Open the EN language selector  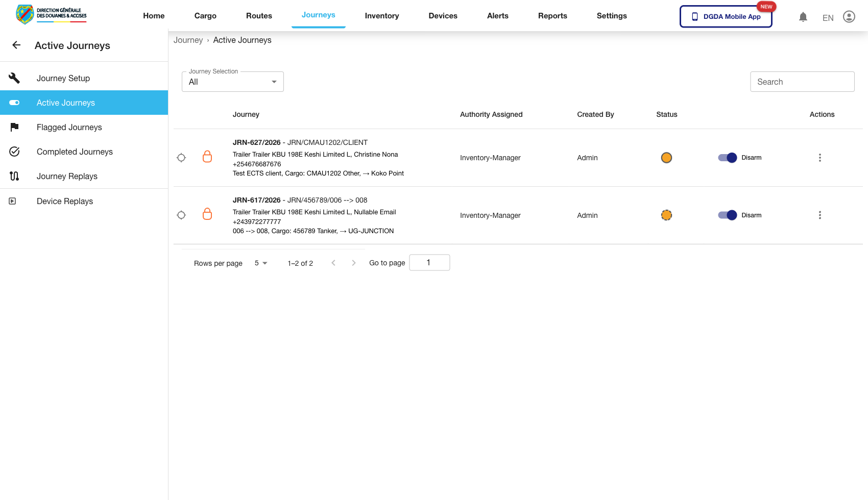pos(828,18)
